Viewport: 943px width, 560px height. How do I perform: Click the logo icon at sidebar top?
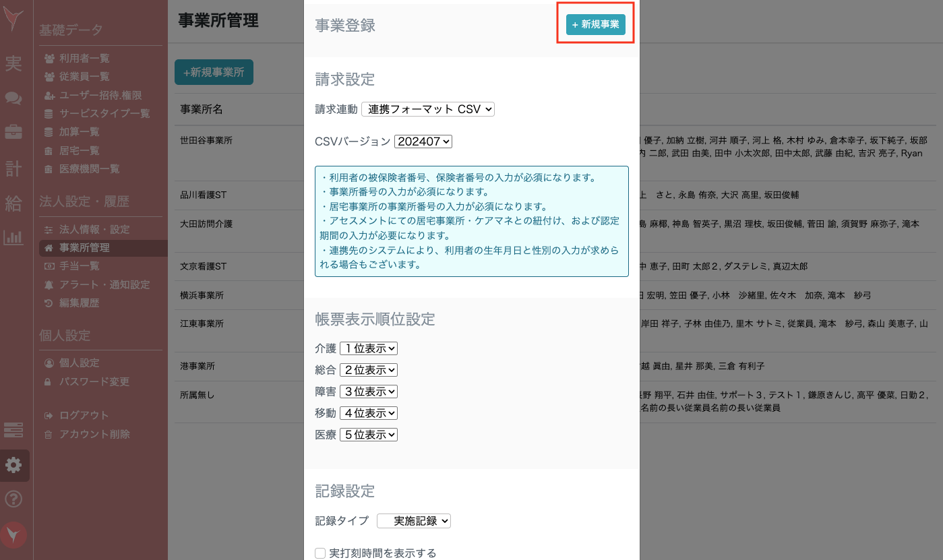point(14,19)
